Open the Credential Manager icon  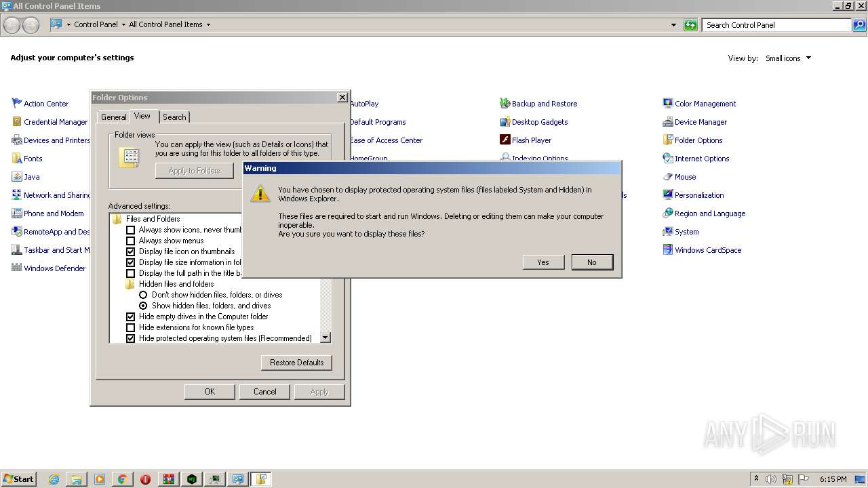pyautogui.click(x=17, y=121)
